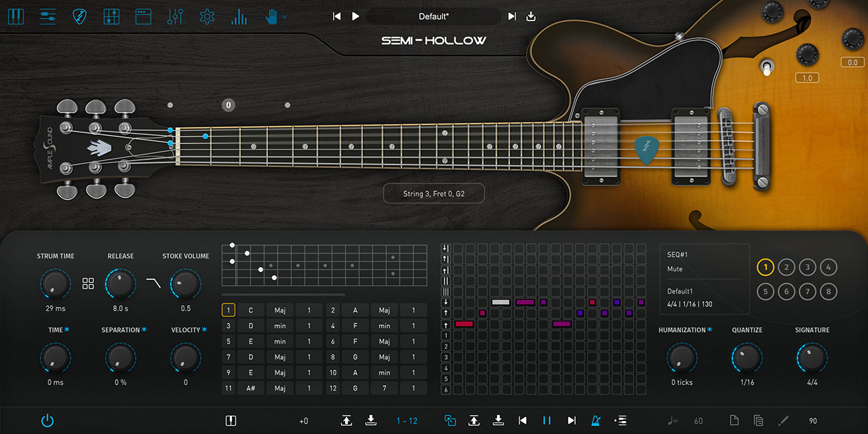Click the upload icon right of the overlapping squares
This screenshot has width=868, height=434.
coord(474,421)
